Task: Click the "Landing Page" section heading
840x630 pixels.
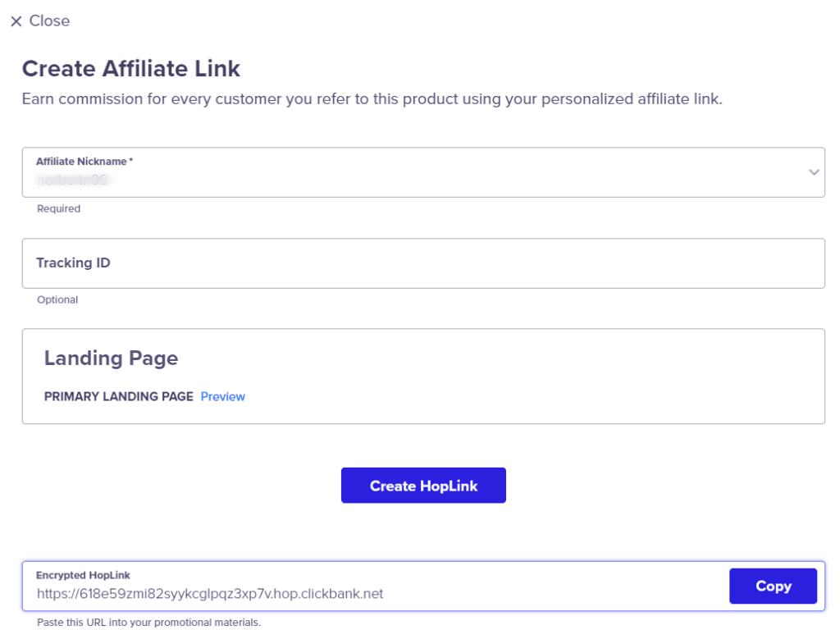Action: point(111,358)
